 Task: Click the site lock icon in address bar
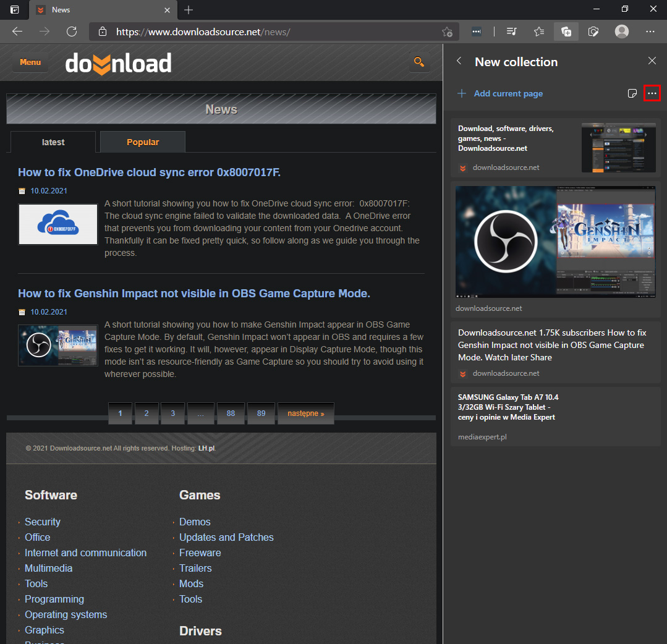tap(103, 32)
